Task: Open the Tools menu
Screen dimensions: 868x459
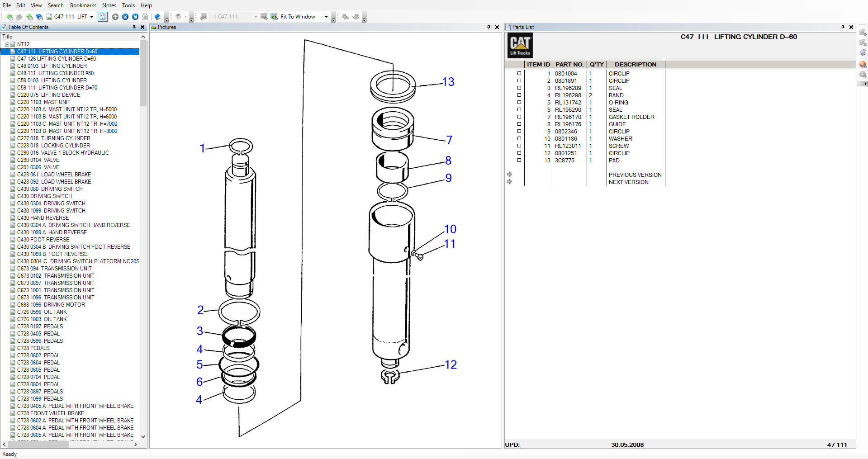Action: click(x=128, y=5)
